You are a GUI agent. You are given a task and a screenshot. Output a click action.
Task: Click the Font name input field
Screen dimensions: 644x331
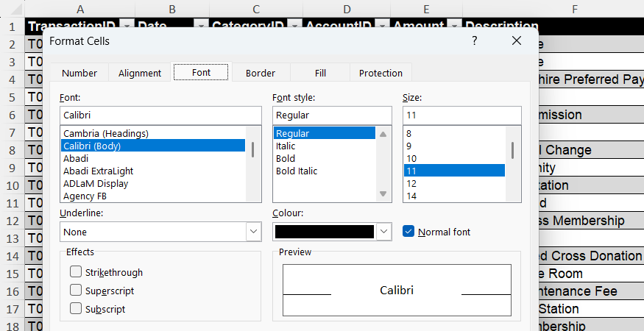(160, 115)
